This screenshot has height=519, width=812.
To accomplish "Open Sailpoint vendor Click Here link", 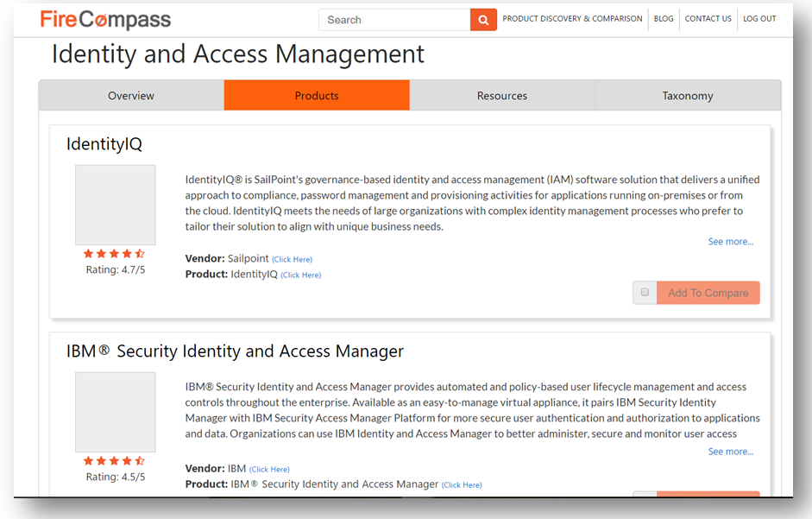I will tap(292, 259).
